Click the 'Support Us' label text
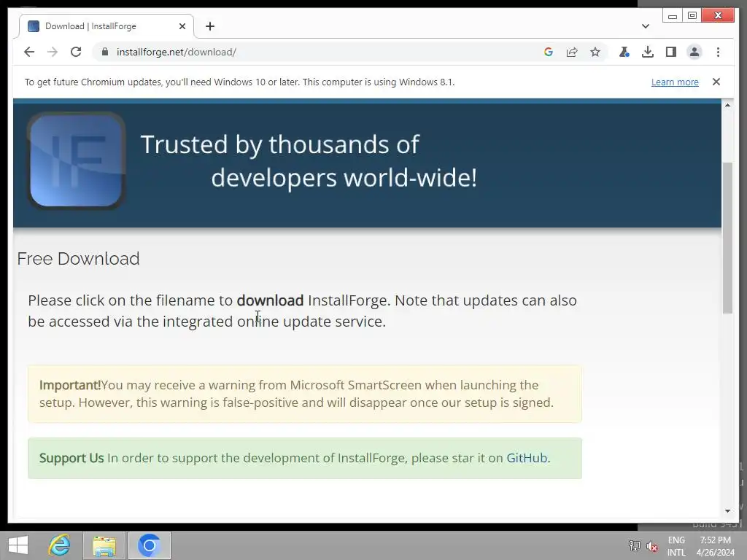 71,458
